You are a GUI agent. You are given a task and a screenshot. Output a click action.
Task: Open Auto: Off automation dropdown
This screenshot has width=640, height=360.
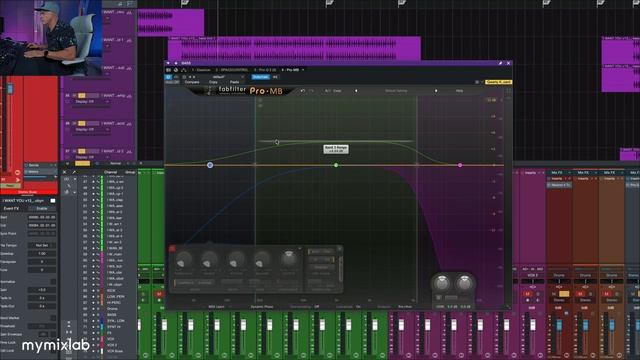(172, 82)
